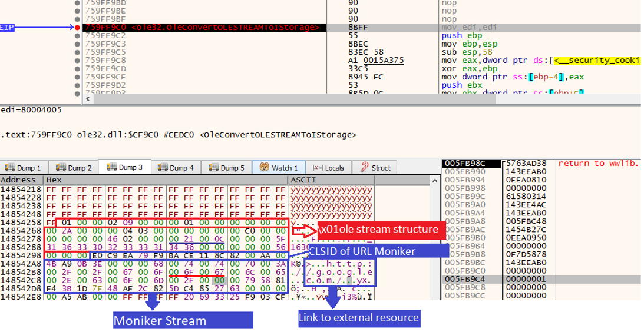Click the disassembly horizontal scrollbar left arrow
The width and height of the screenshot is (644, 332).
pos(88,99)
